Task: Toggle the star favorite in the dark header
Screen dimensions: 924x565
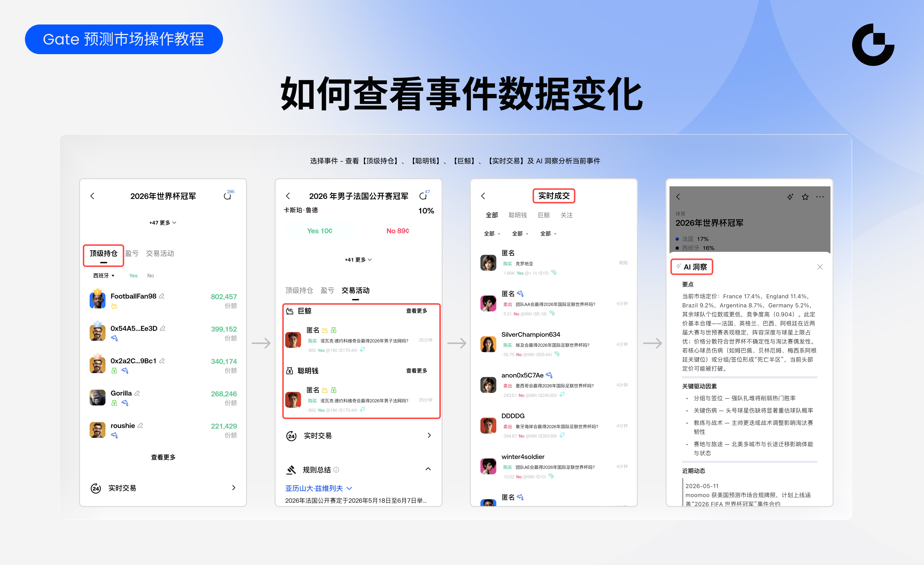Action: tap(805, 197)
